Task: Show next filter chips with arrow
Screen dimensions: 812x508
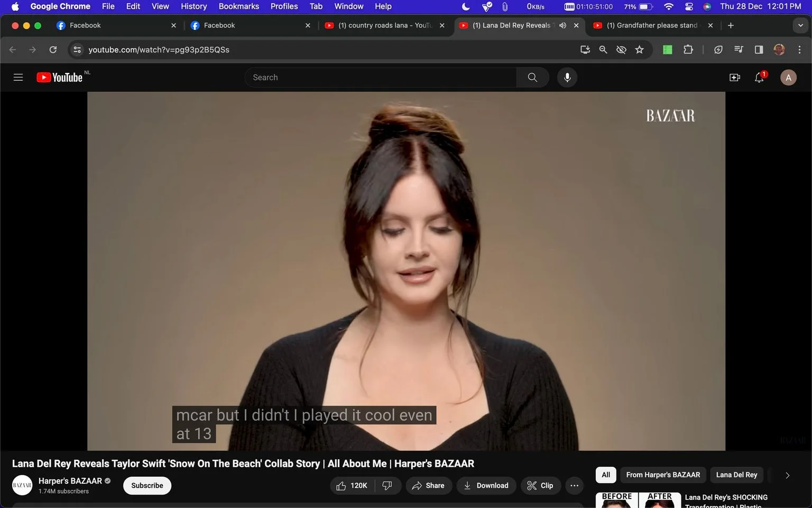Action: click(x=787, y=475)
